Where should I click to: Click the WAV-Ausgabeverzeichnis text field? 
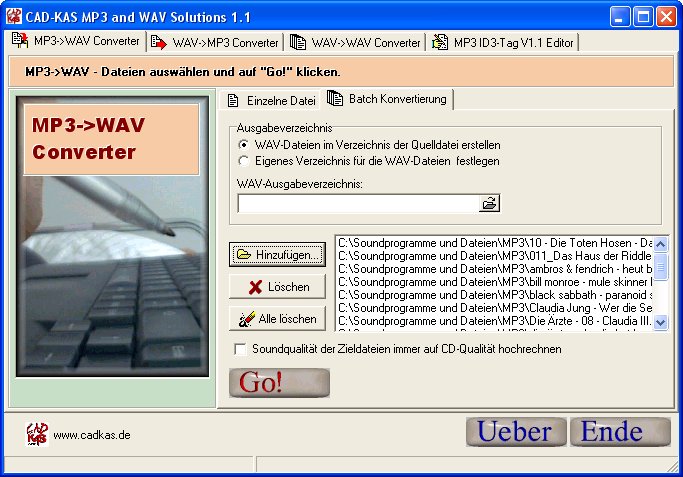[x=357, y=204]
